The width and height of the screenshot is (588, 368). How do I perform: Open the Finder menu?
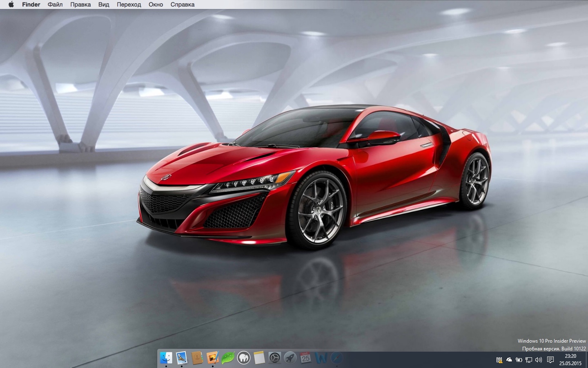coord(31,4)
